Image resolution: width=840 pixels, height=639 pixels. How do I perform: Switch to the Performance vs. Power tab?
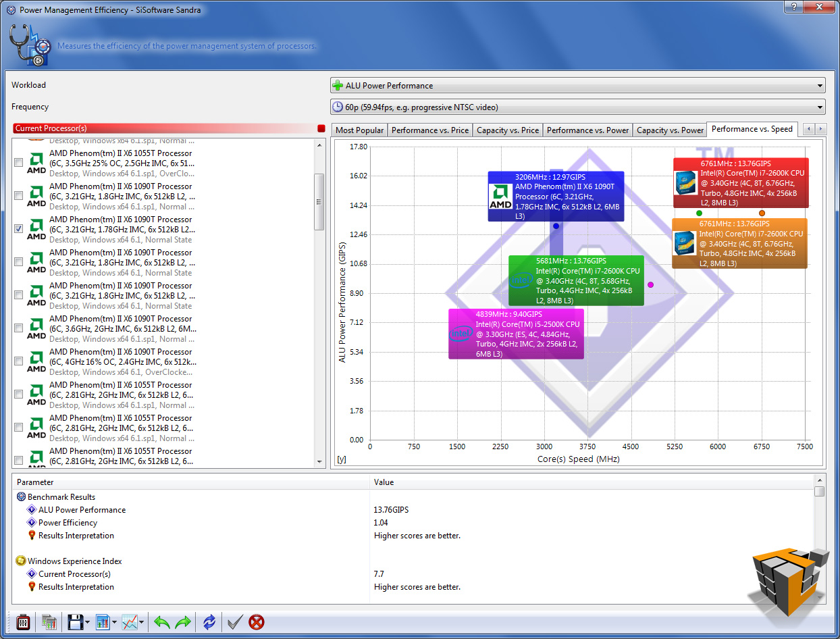coord(588,130)
